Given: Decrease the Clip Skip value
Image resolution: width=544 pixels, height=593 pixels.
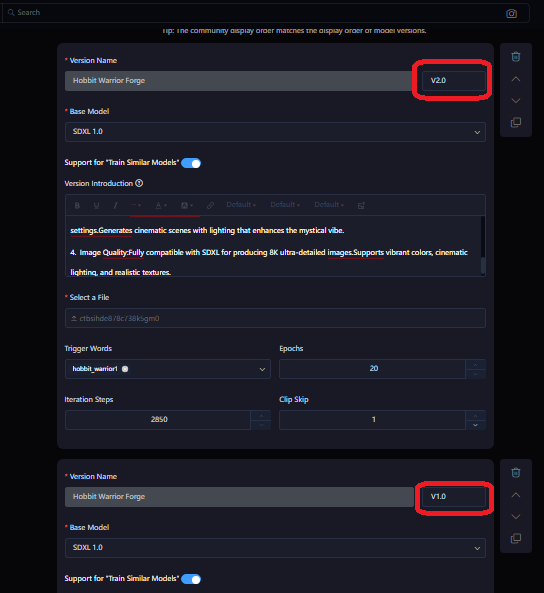Looking at the screenshot, I should click(475, 425).
